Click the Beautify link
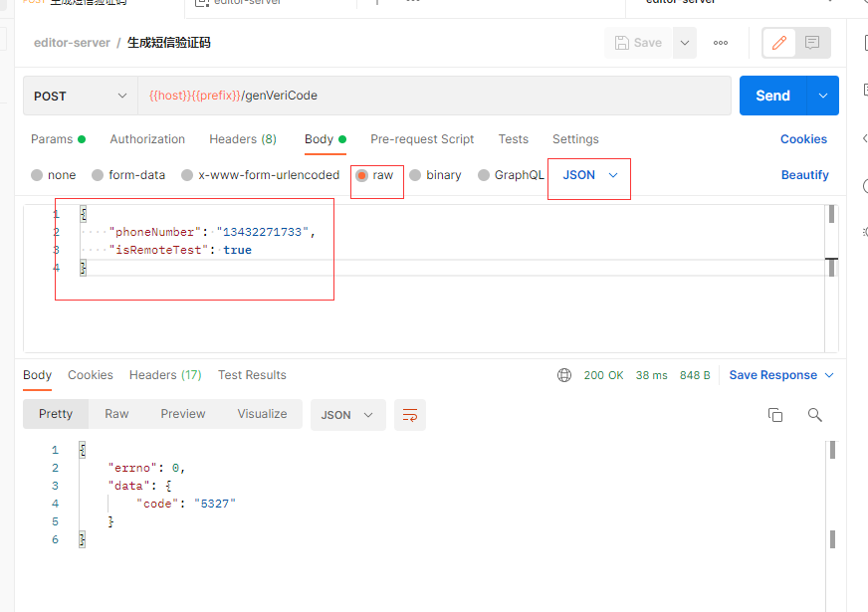Image resolution: width=868 pixels, height=612 pixels. (x=804, y=175)
